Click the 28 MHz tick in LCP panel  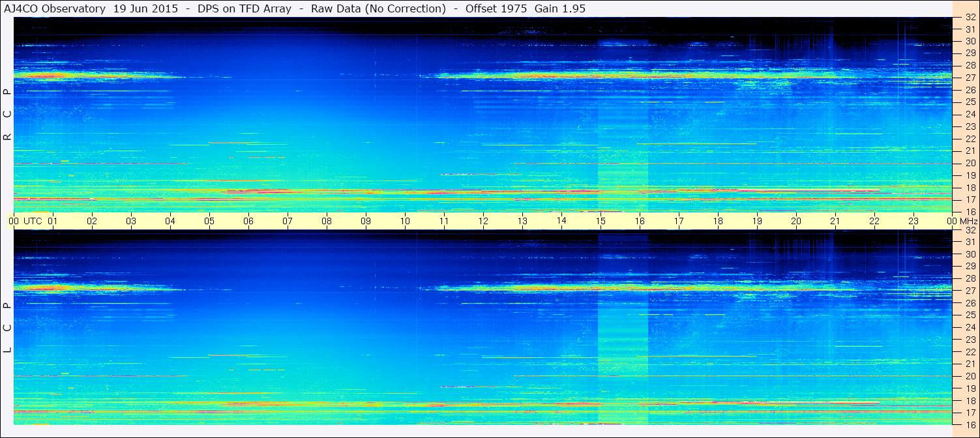[x=970, y=278]
